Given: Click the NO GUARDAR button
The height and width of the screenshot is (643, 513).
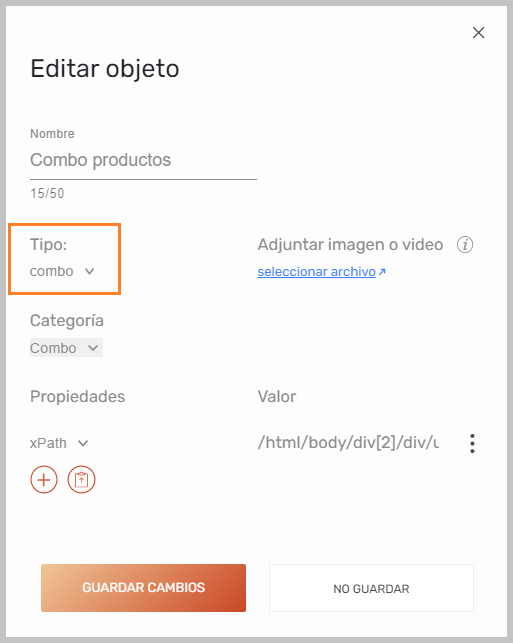Looking at the screenshot, I should click(372, 588).
